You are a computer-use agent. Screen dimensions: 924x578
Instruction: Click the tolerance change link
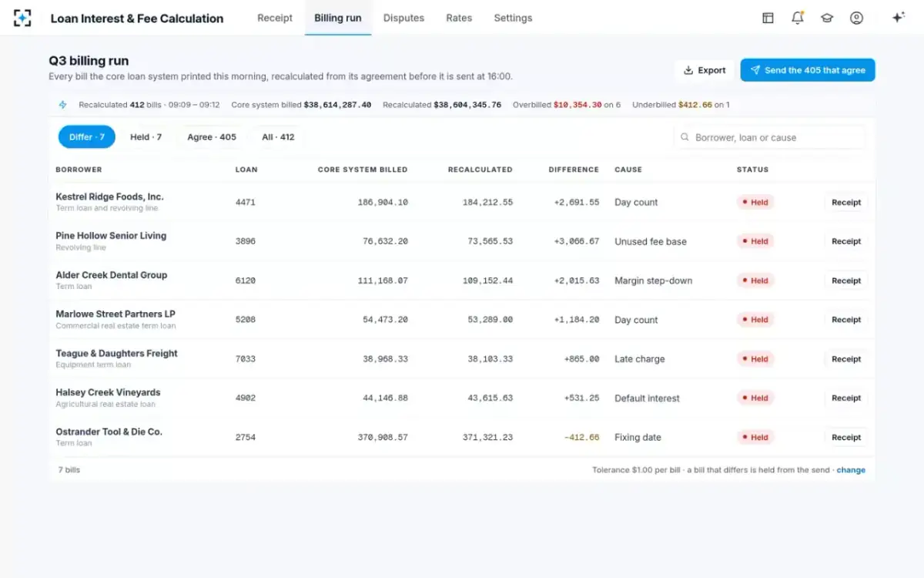click(x=851, y=470)
